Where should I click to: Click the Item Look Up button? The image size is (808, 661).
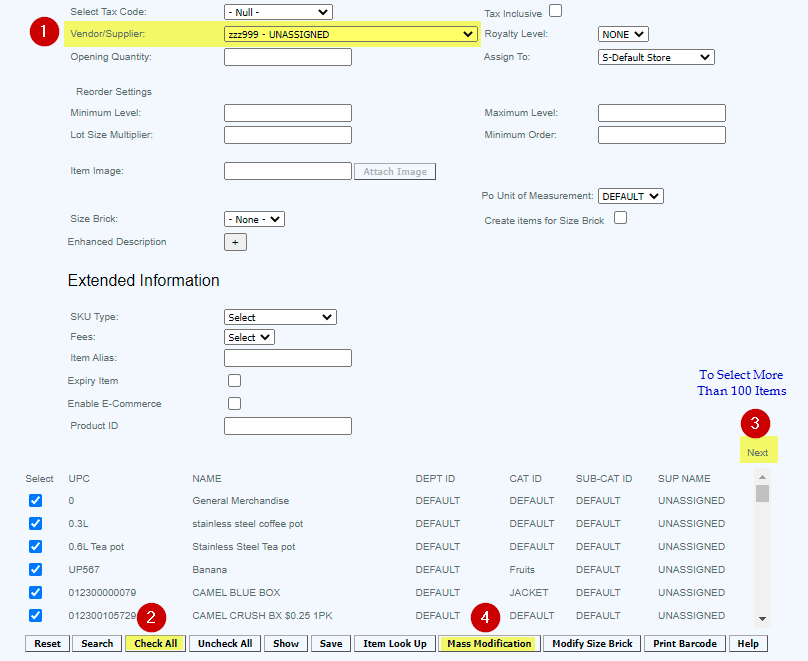394,643
